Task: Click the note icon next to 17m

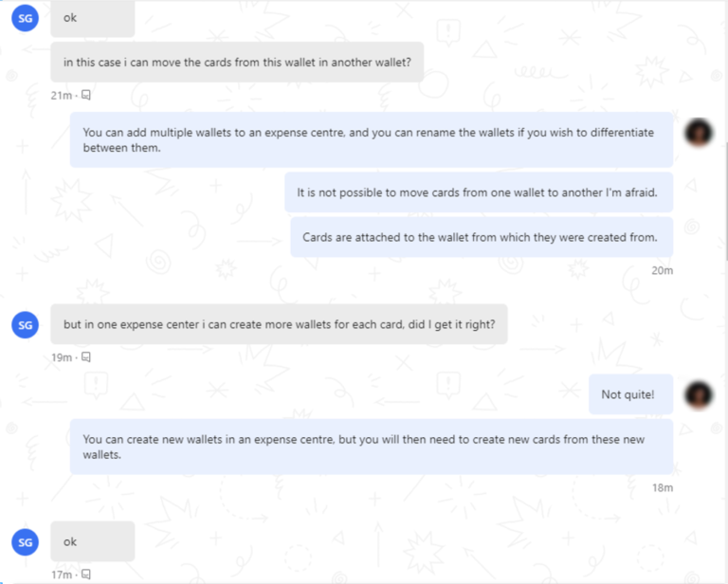Action: (86, 575)
